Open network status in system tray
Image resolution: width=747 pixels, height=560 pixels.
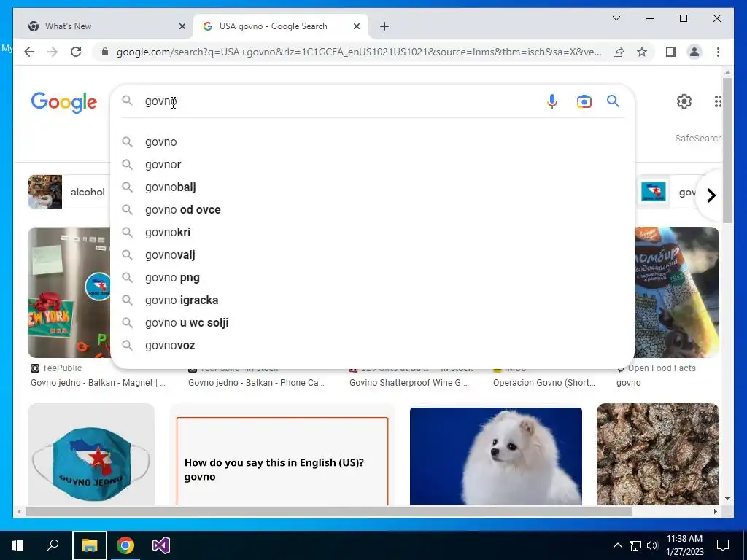[635, 545]
